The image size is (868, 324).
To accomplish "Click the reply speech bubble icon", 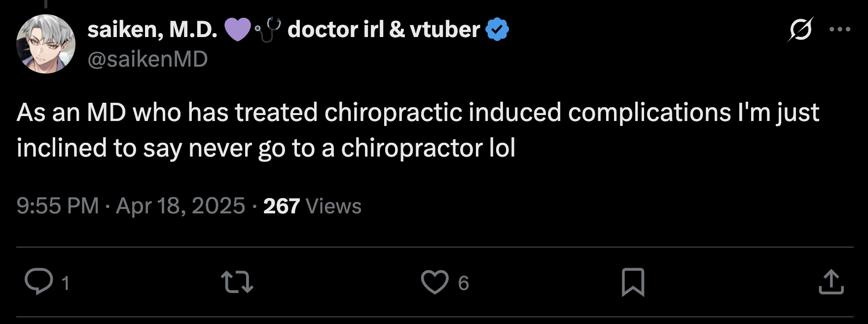I will pyautogui.click(x=38, y=282).
